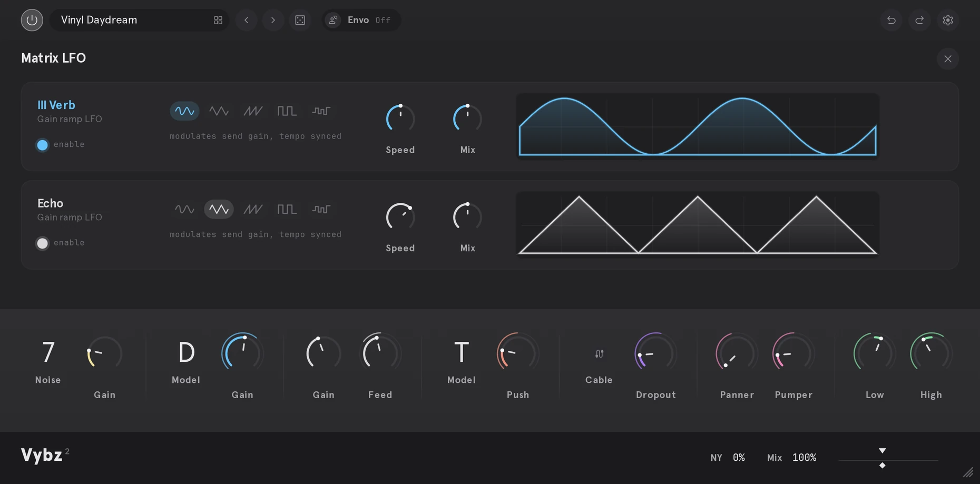Open the T Model selector
This screenshot has height=484, width=980.
coord(462,352)
